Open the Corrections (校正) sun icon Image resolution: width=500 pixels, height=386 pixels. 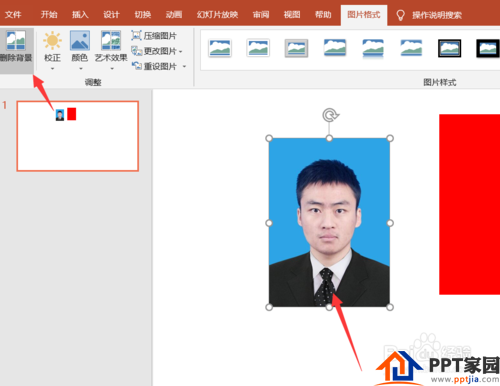52,41
